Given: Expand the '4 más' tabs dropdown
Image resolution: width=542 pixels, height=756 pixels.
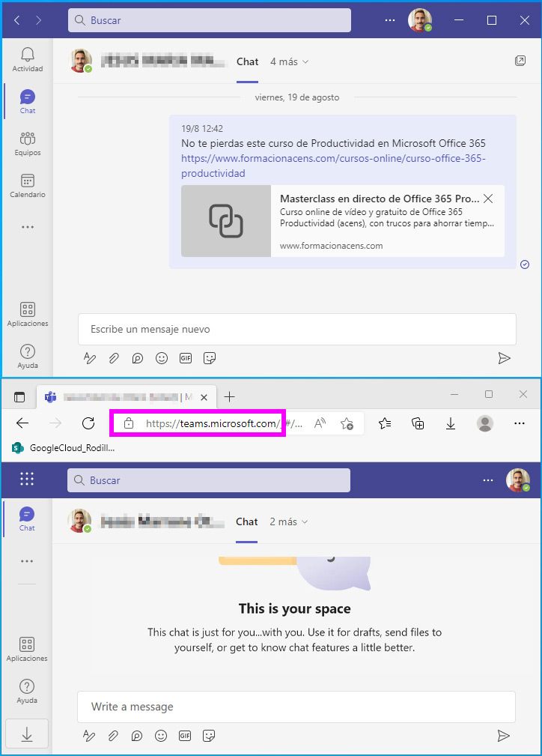Looking at the screenshot, I should 289,61.
